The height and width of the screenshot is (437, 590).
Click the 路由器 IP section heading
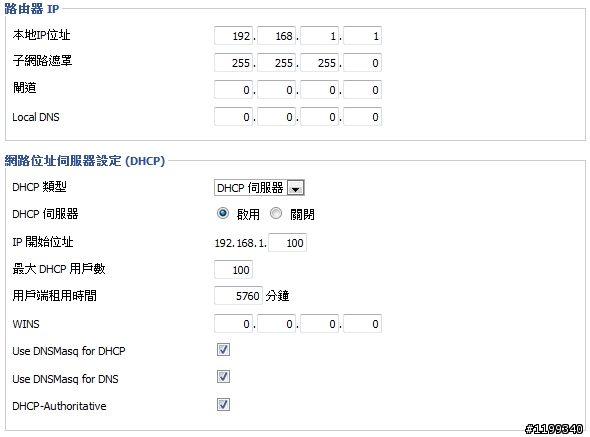click(32, 8)
